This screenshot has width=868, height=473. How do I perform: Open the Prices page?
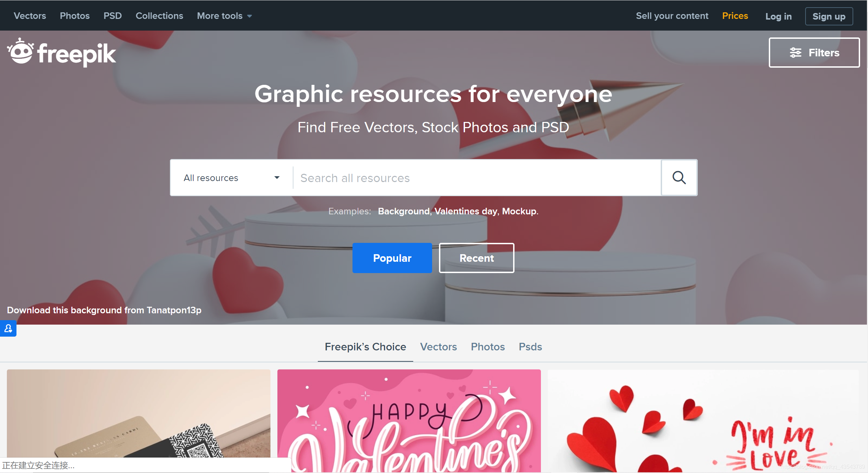735,16
